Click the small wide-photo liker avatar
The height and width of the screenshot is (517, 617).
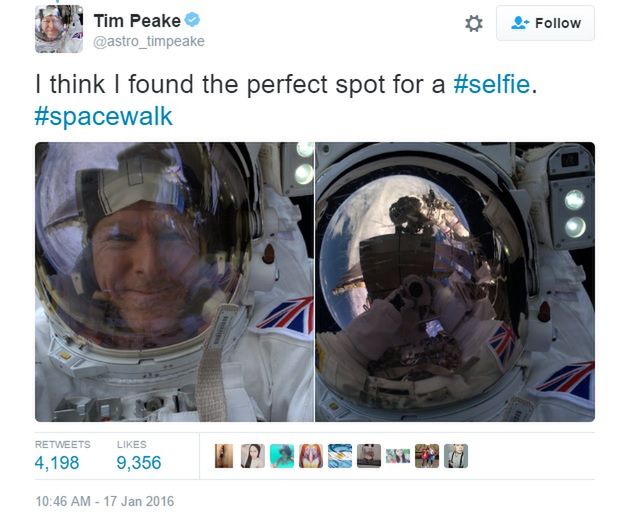tap(398, 456)
